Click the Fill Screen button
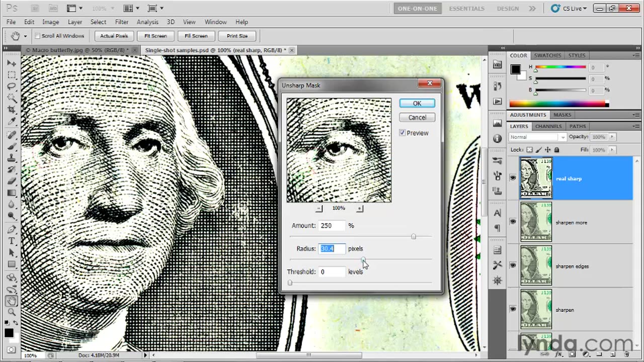644x362 pixels. [196, 36]
